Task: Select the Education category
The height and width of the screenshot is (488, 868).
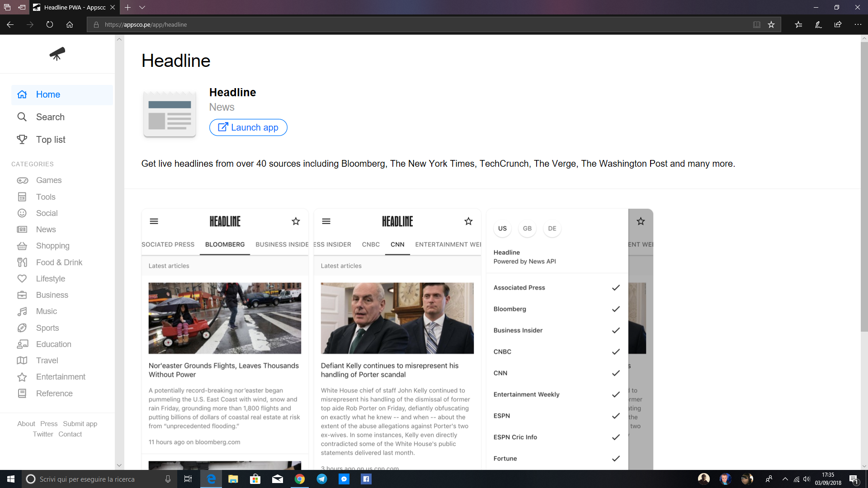Action: (x=53, y=344)
